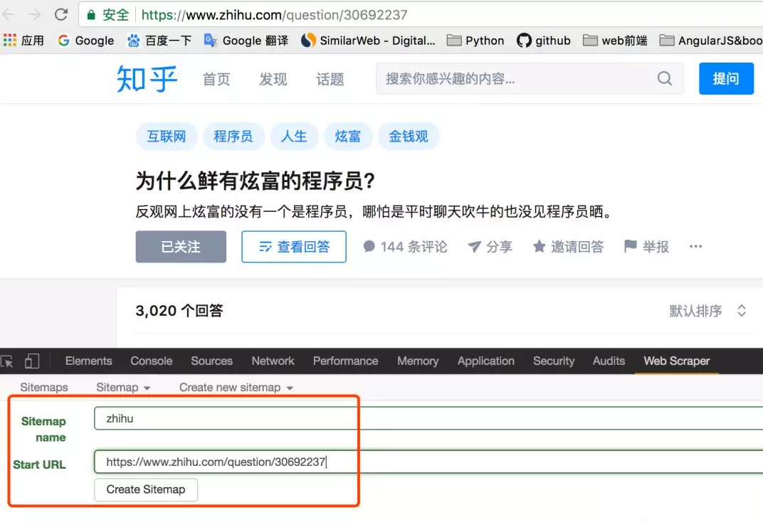Select the Web Scraper devtools tab
Screen dimensions: 763x532
(677, 361)
